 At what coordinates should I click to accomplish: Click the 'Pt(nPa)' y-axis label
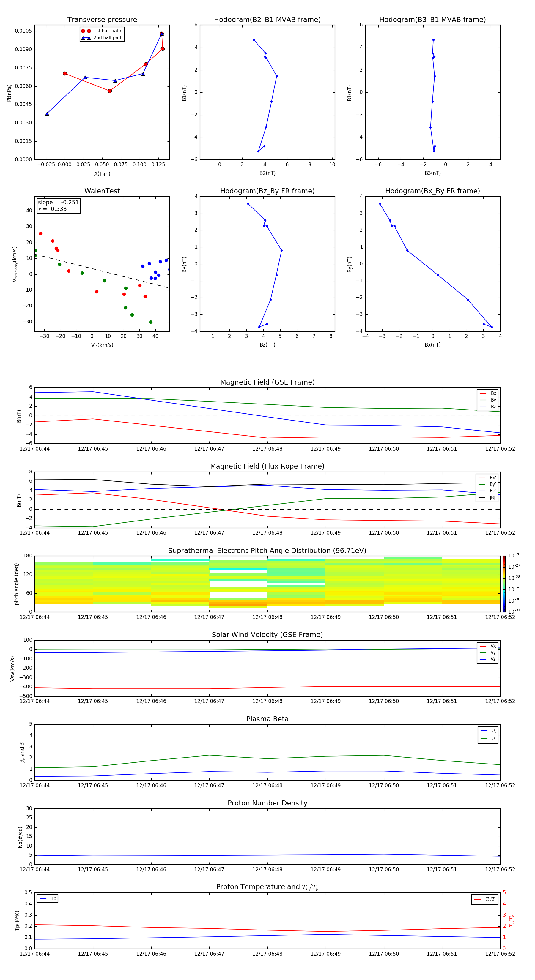(9, 92)
